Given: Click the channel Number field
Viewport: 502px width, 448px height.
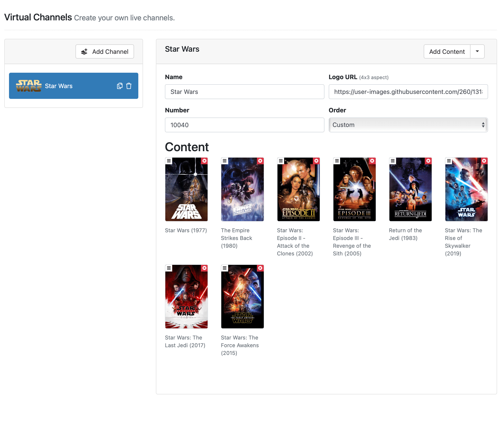Looking at the screenshot, I should point(244,125).
